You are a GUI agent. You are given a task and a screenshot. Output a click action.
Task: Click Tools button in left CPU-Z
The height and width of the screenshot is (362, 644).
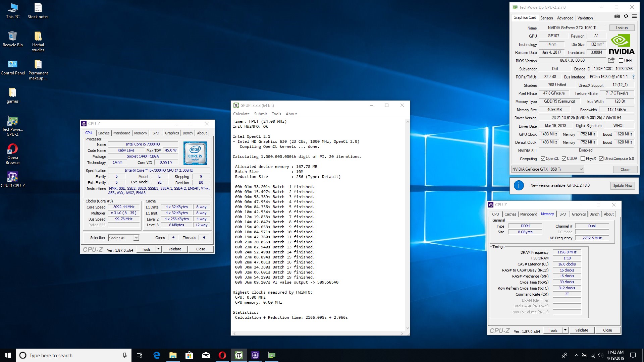pos(146,249)
